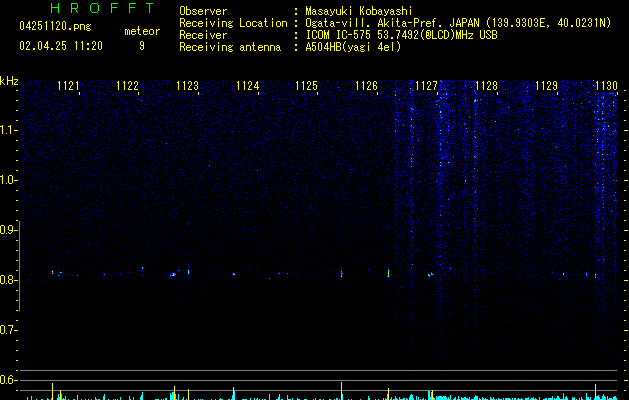Click the date stamp 02.04.25 11:20
This screenshot has height=400, width=629.
[61, 46]
